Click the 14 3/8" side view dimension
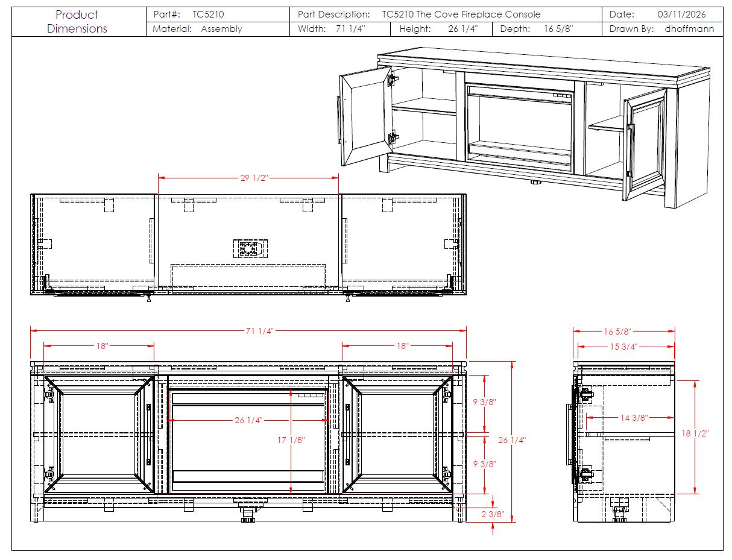Viewport: 732px width, 560px height. (634, 417)
